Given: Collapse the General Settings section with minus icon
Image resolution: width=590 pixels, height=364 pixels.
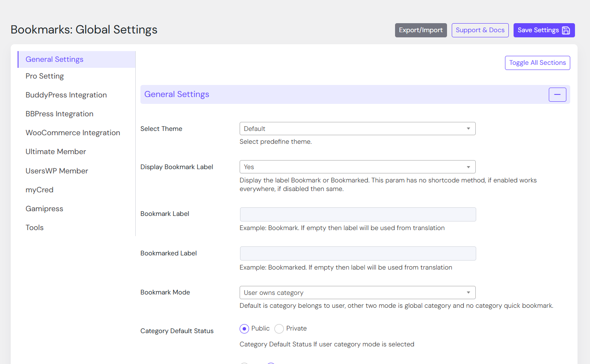Looking at the screenshot, I should pos(557,94).
